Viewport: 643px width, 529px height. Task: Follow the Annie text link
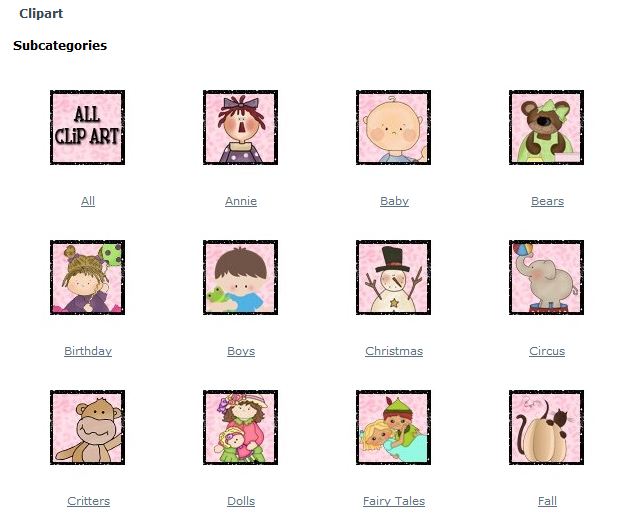241,201
